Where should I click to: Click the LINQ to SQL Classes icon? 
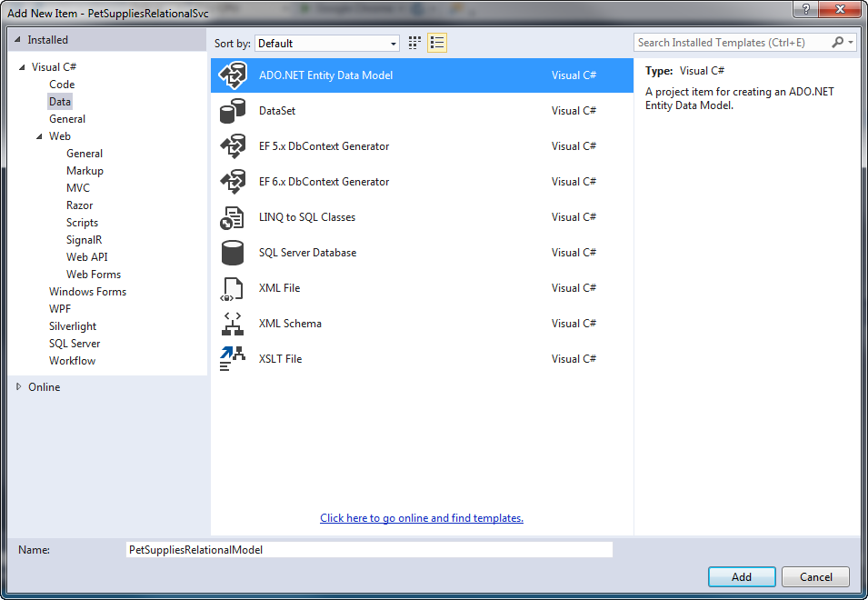pos(233,217)
